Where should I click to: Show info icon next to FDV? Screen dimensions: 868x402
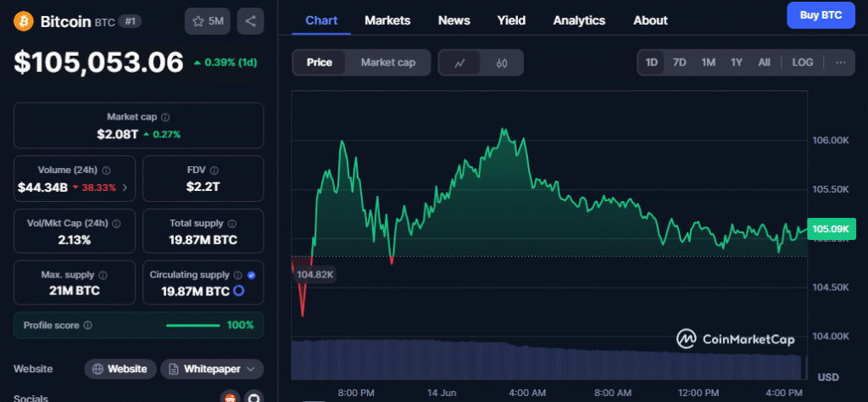tap(214, 170)
